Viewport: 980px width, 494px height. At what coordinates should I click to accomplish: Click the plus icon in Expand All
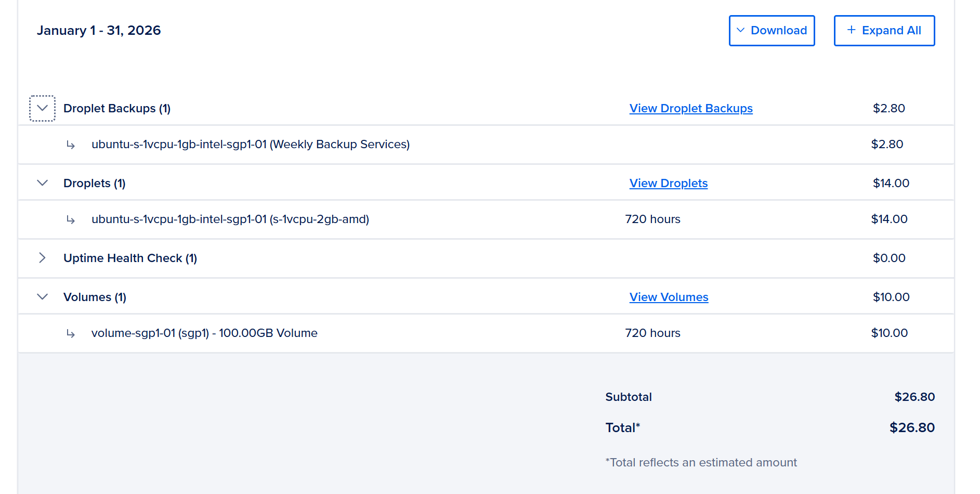click(851, 30)
